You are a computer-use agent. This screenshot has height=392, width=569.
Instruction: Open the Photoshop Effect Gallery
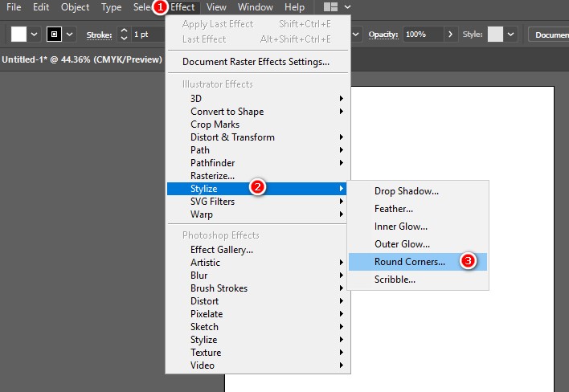pyautogui.click(x=222, y=250)
